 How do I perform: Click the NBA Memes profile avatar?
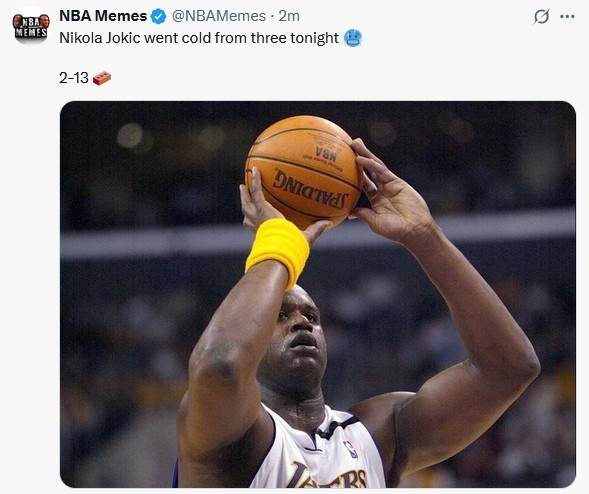click(x=31, y=26)
